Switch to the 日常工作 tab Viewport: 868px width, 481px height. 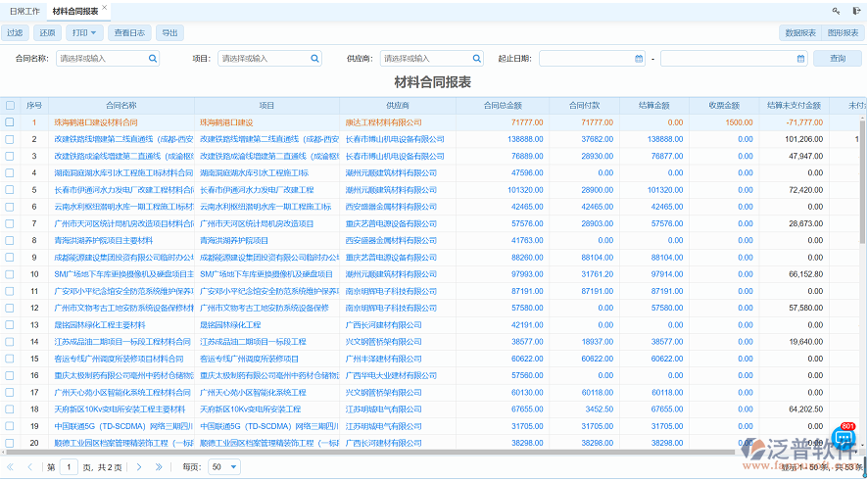(24, 11)
